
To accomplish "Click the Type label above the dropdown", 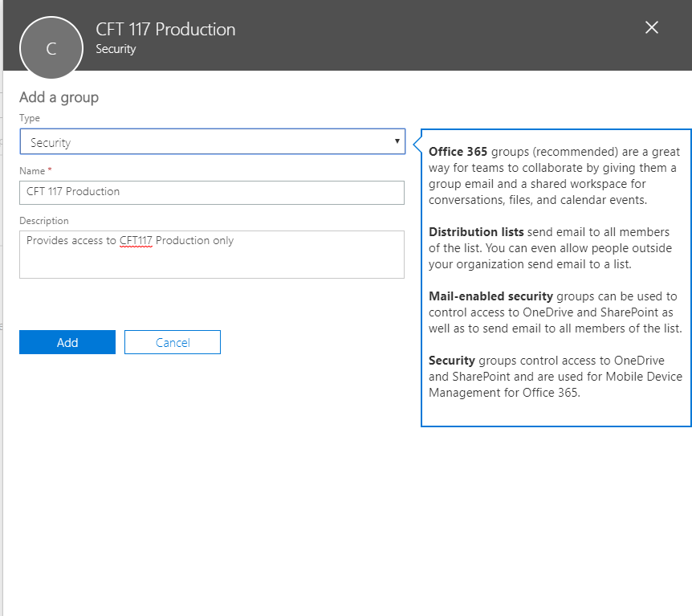I will pyautogui.click(x=30, y=118).
